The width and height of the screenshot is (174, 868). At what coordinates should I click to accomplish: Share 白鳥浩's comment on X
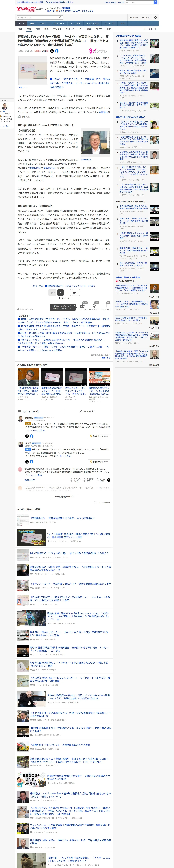pyautogui.click(x=27, y=462)
